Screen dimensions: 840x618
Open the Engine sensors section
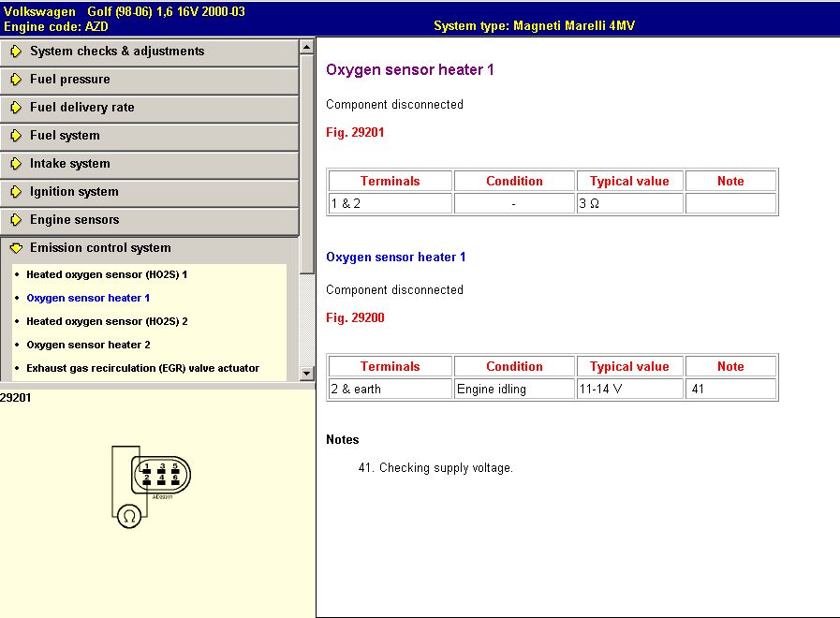(x=74, y=220)
